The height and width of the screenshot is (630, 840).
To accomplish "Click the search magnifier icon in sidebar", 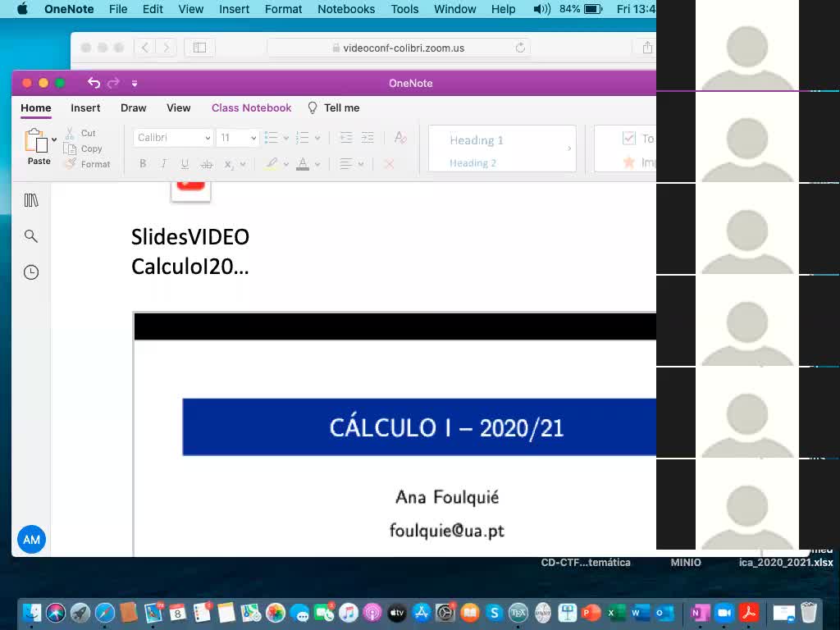I will point(31,236).
